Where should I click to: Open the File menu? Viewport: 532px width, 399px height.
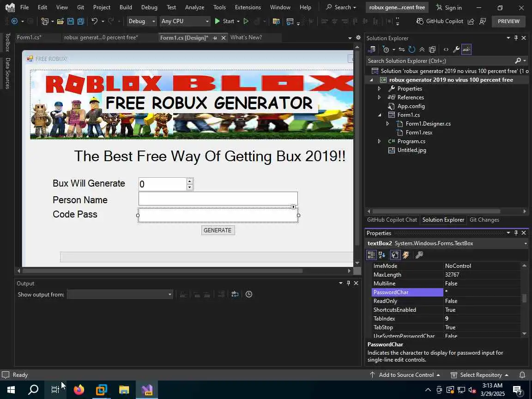point(24,7)
